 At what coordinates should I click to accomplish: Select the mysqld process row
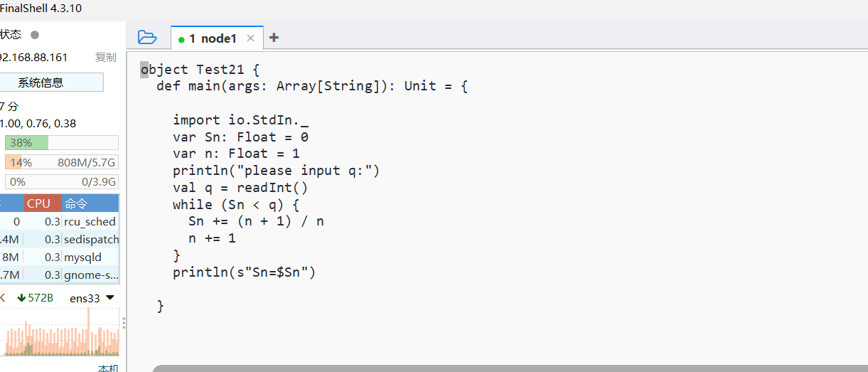(60, 257)
